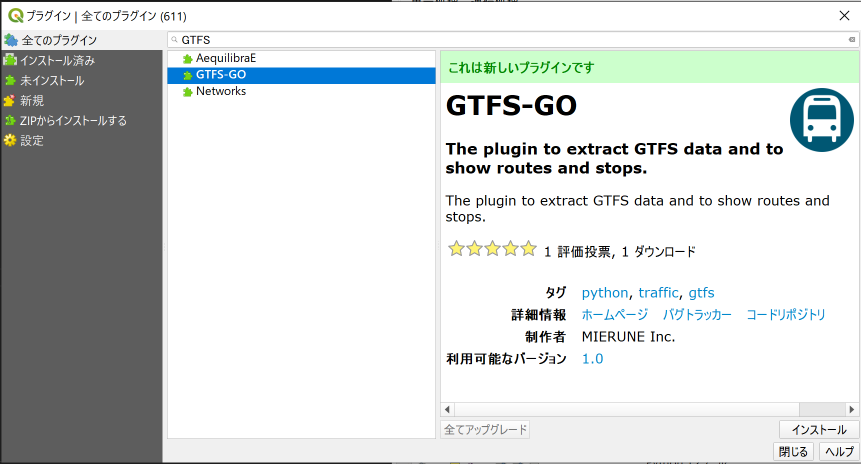Select the GTFS-GO plugin row
Screen dimensions: 861x464
pyautogui.click(x=301, y=75)
